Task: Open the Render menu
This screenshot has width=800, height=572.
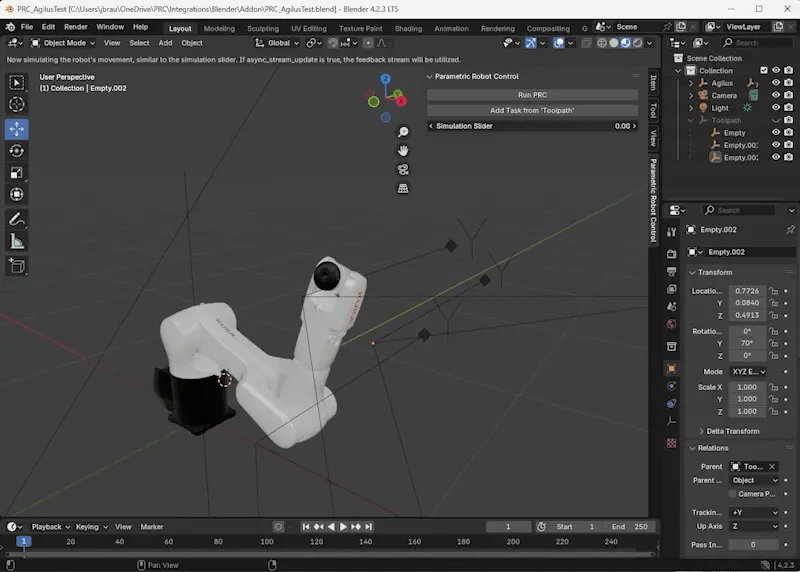Action: point(76,27)
